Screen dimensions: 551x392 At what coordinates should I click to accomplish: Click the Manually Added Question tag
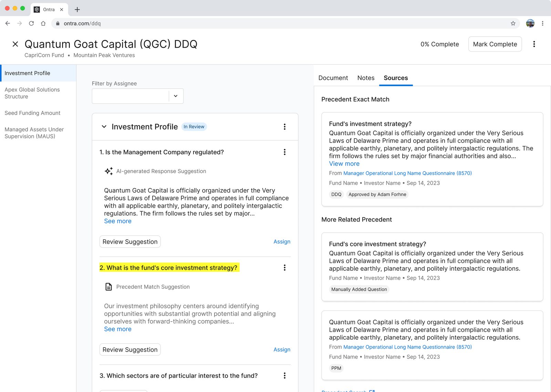[x=359, y=289]
